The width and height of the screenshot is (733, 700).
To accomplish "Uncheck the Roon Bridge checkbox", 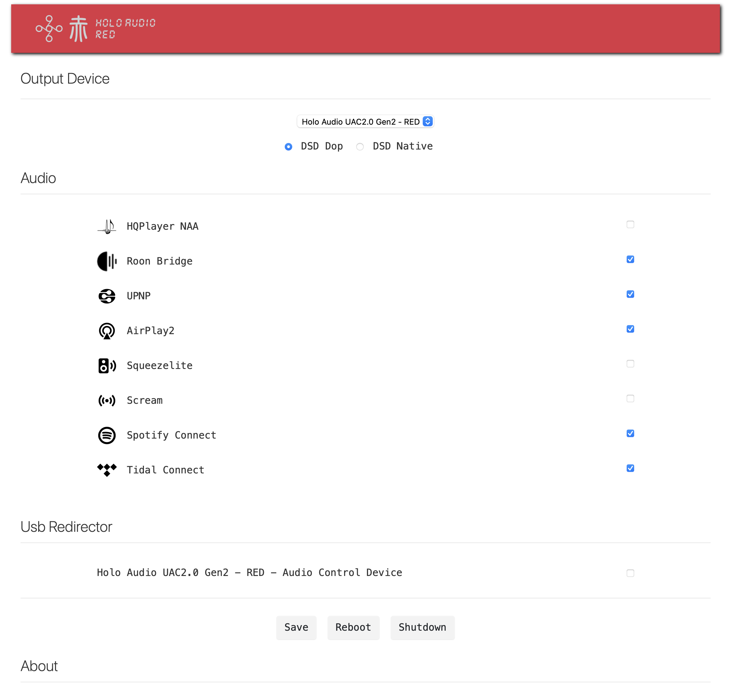I will (x=630, y=259).
